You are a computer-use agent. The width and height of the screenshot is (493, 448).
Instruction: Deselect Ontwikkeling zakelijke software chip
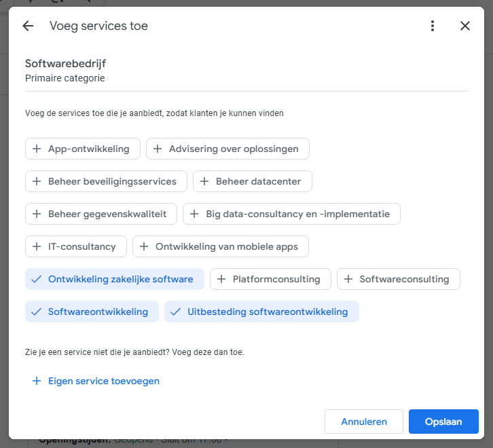115,279
